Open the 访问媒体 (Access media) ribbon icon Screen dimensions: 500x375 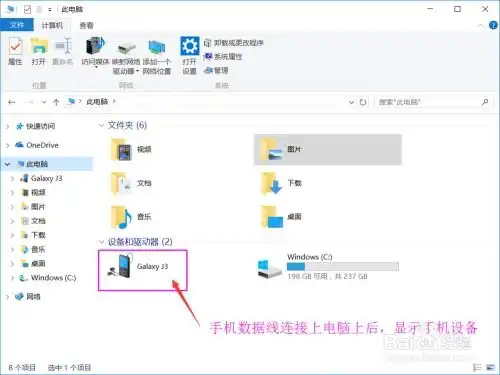click(95, 52)
